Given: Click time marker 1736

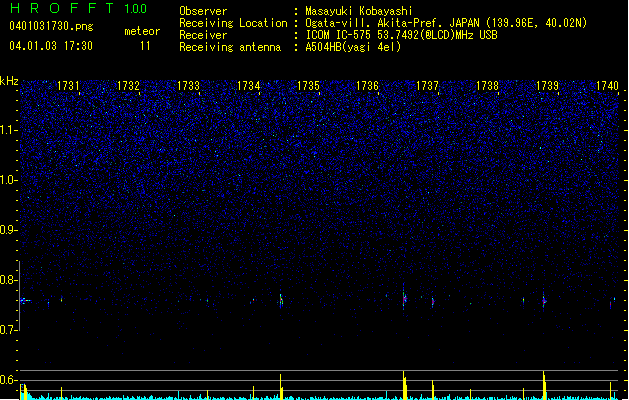Looking at the screenshot, I should [368, 86].
